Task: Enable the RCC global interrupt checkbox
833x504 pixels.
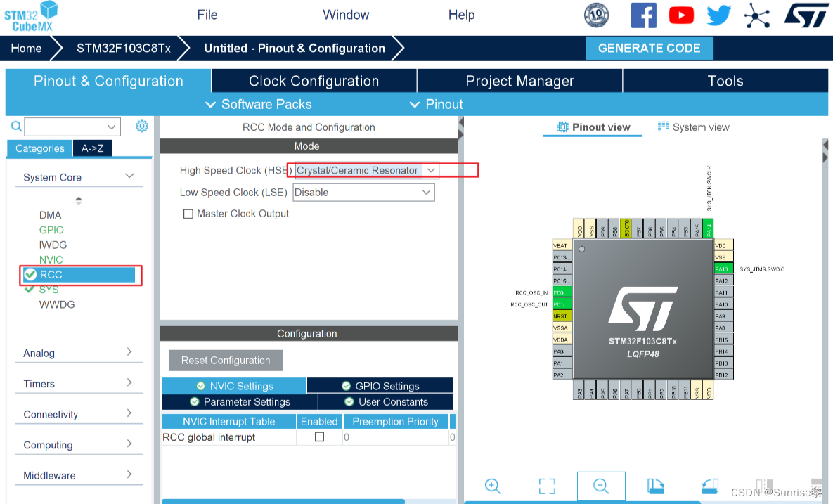Action: pyautogui.click(x=319, y=437)
